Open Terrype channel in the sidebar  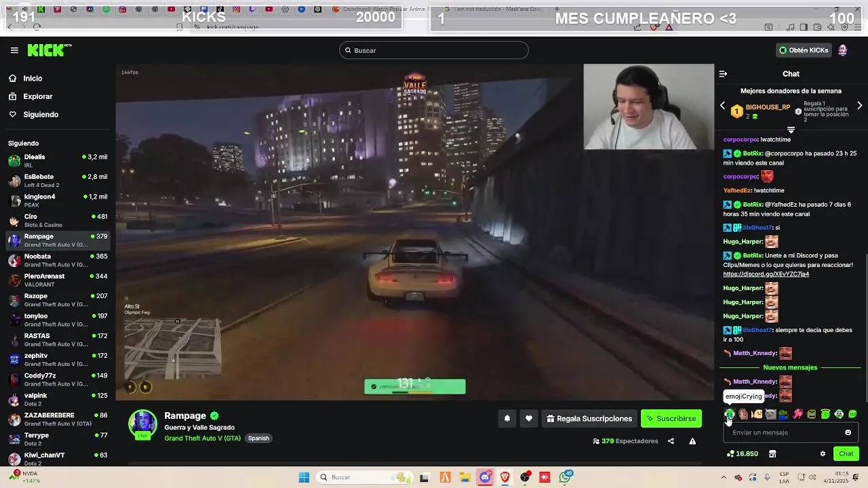point(58,439)
